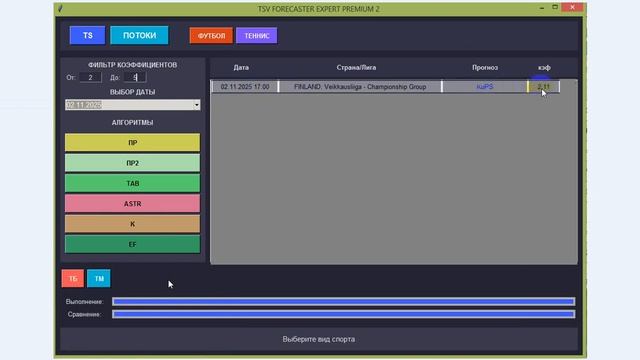Image resolution: width=640 pixels, height=360 pixels.
Task: Click the кэф column header
Action: point(544,68)
